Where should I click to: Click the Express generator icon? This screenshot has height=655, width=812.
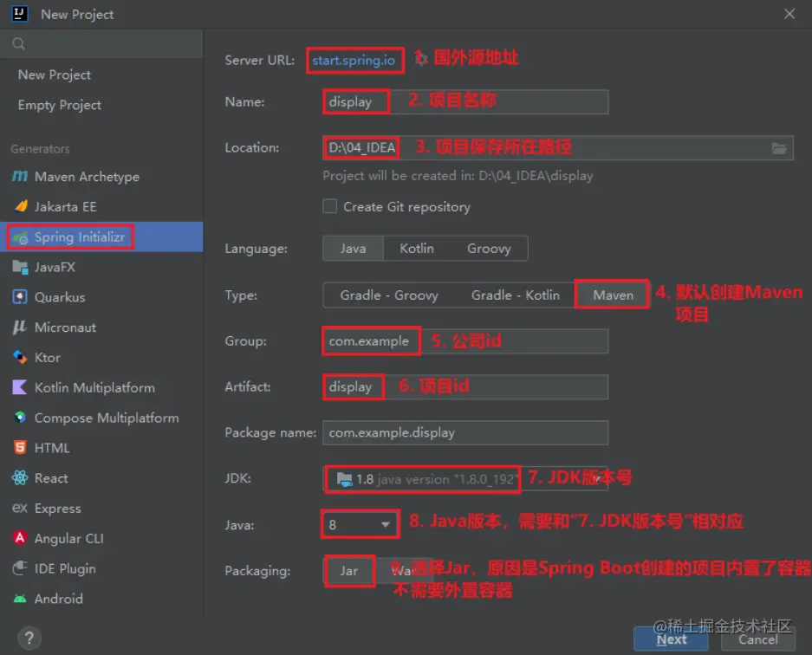(x=20, y=508)
